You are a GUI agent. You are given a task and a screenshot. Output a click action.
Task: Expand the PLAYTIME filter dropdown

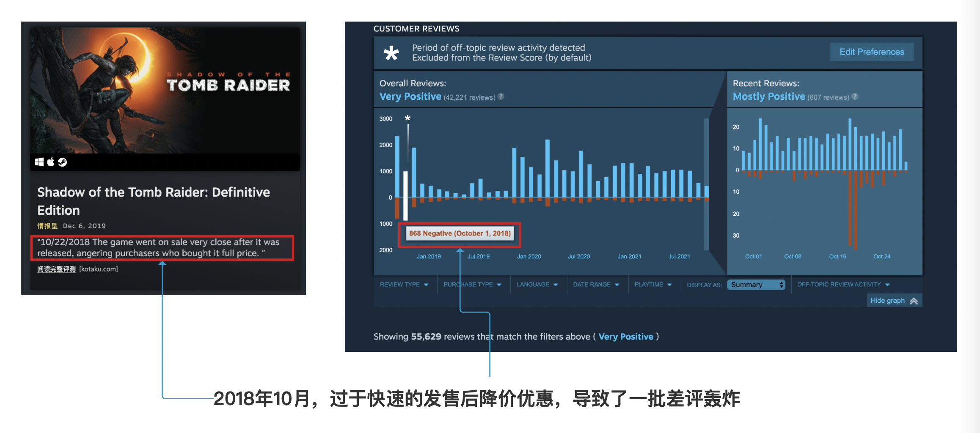click(x=653, y=285)
